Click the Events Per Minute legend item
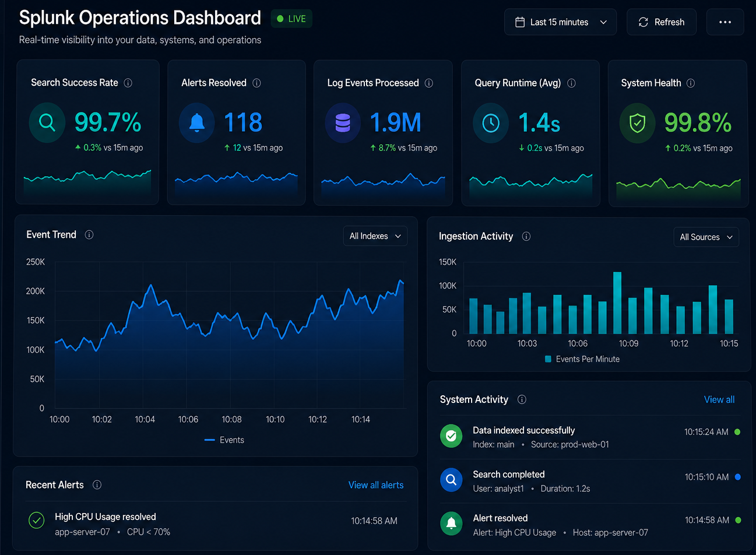756x555 pixels. point(582,359)
